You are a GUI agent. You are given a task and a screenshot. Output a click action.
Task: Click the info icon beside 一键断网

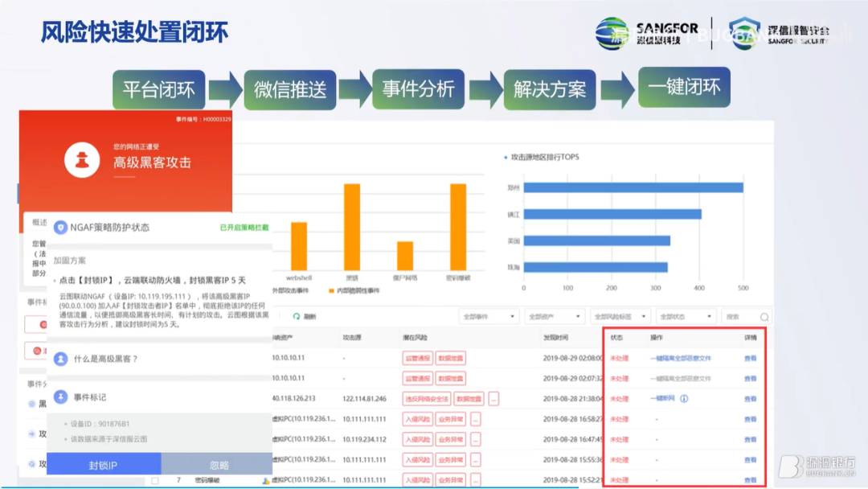[684, 399]
